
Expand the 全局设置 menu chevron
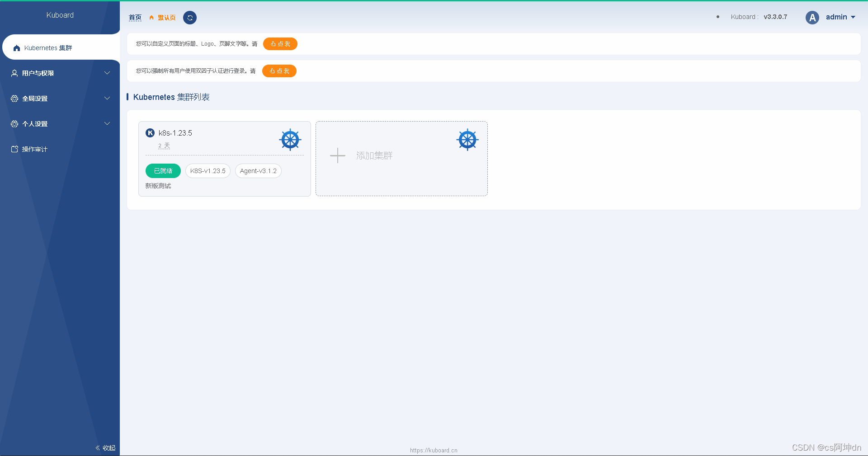(x=107, y=98)
